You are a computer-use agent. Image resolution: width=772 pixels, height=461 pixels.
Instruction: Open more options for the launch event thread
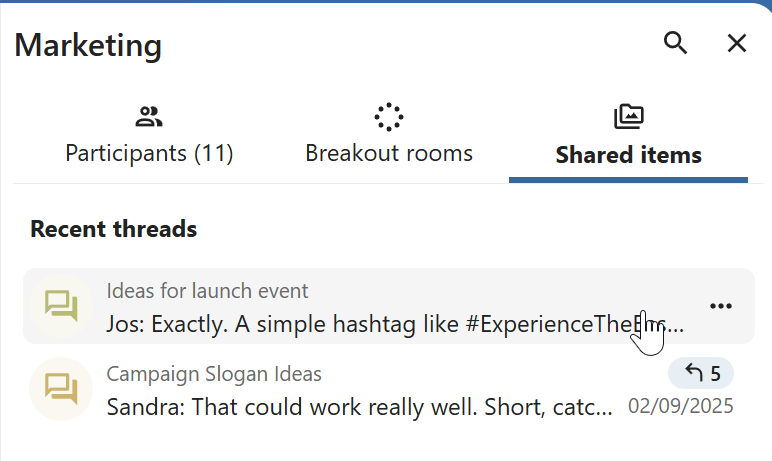point(721,306)
